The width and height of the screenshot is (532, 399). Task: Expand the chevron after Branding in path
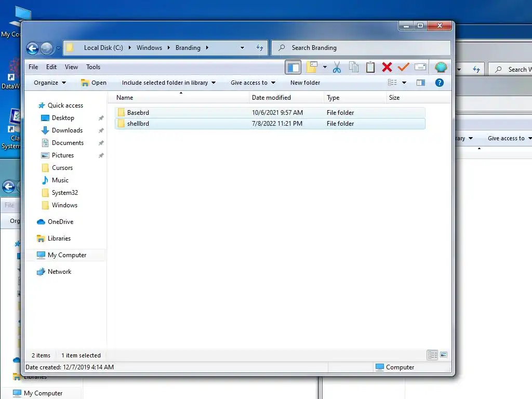tap(207, 48)
